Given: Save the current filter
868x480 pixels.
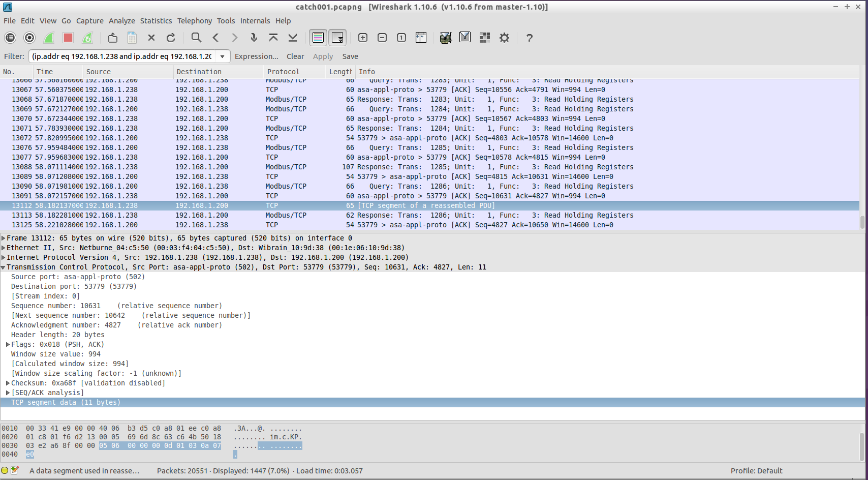Looking at the screenshot, I should 350,56.
